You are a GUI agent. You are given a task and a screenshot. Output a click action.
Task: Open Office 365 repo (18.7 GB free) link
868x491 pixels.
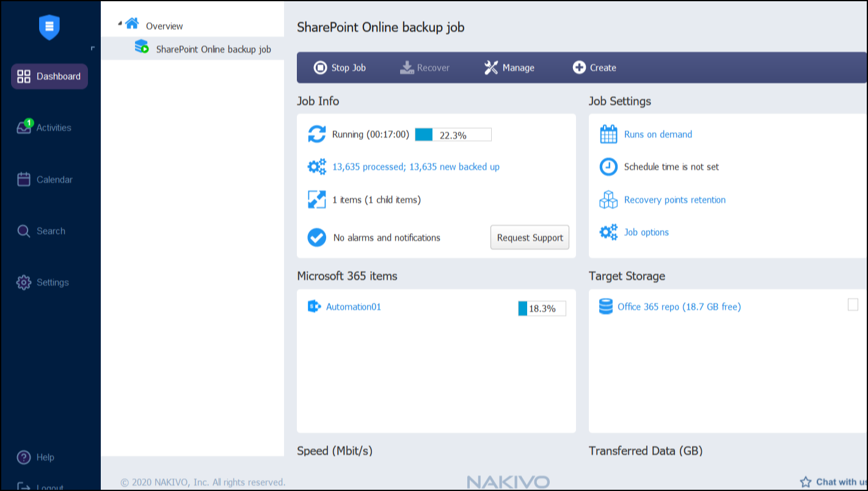(x=679, y=307)
